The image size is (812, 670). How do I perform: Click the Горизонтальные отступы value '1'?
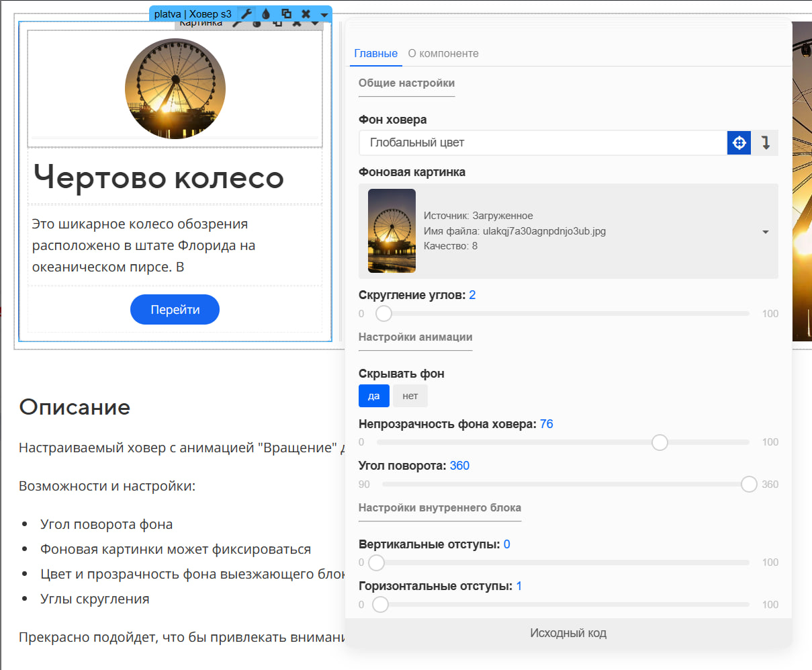coord(519,586)
